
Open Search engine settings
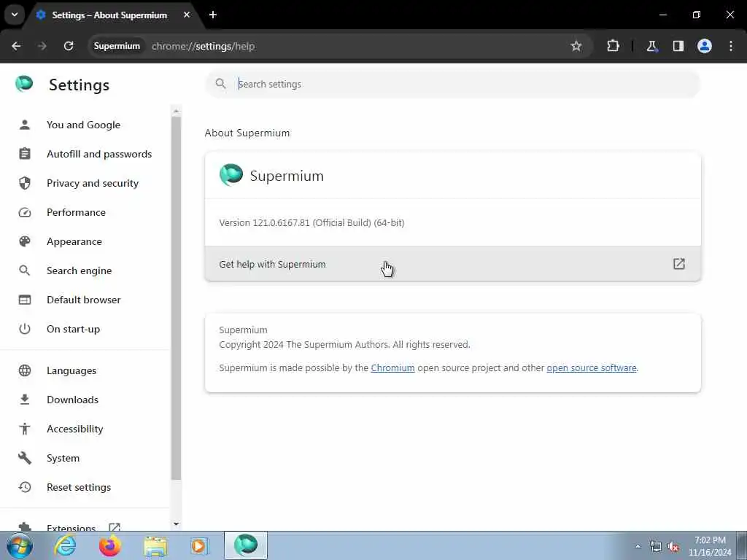click(x=79, y=271)
